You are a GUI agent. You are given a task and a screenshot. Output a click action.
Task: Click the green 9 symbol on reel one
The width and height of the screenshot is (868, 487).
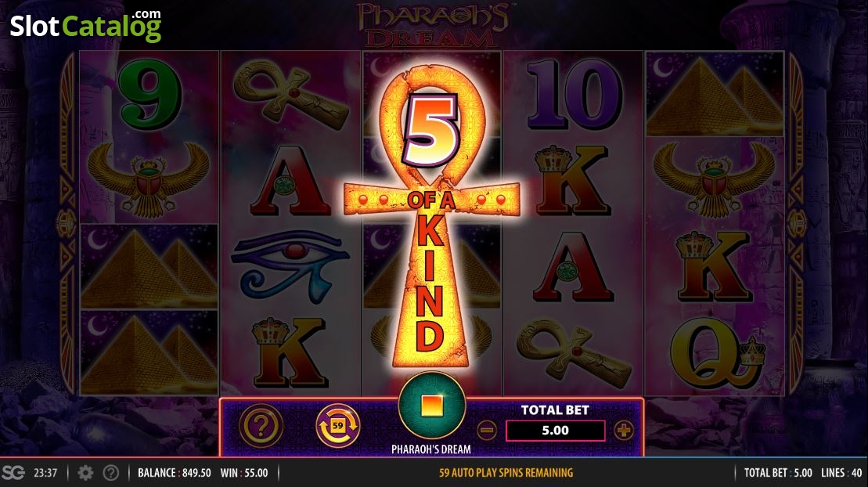click(150, 94)
